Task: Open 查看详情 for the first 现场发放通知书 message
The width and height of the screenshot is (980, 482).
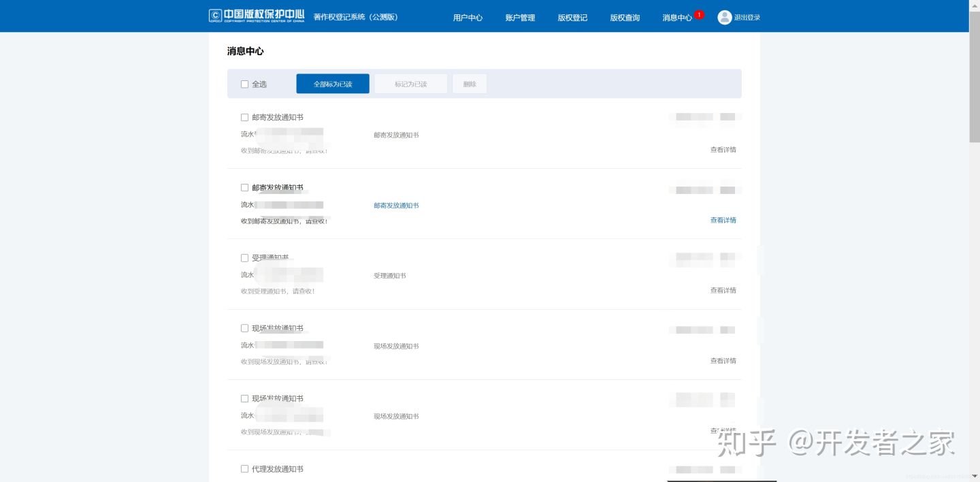Action: click(723, 361)
